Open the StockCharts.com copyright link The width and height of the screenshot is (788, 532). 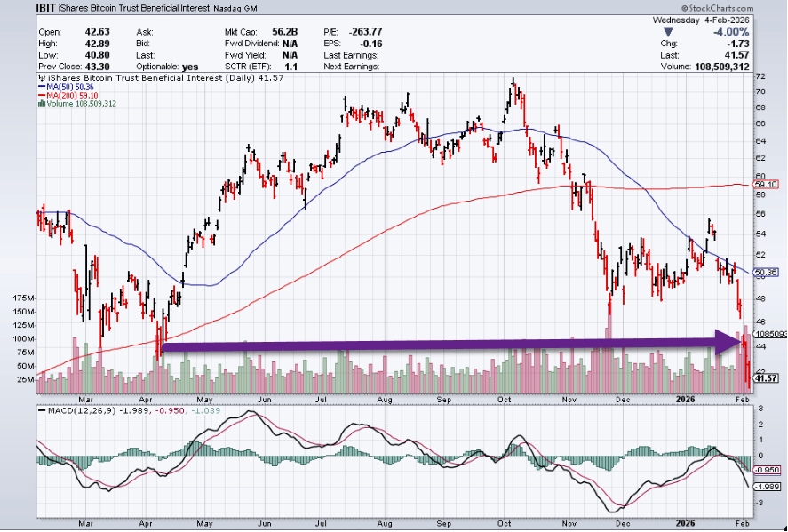[718, 8]
